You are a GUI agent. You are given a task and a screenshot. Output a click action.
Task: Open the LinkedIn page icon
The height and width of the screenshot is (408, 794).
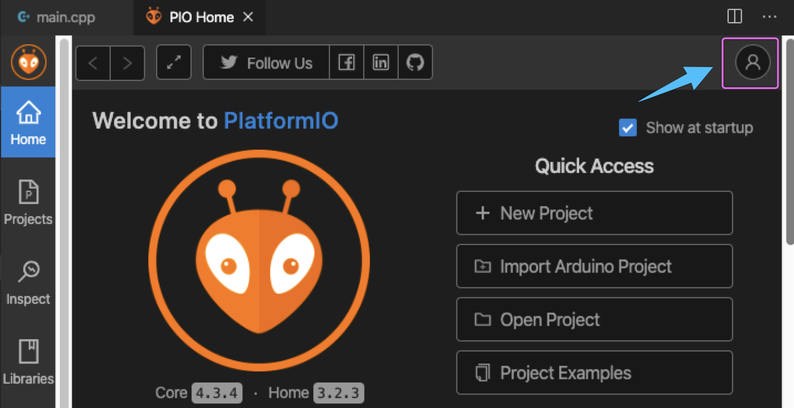tap(381, 63)
